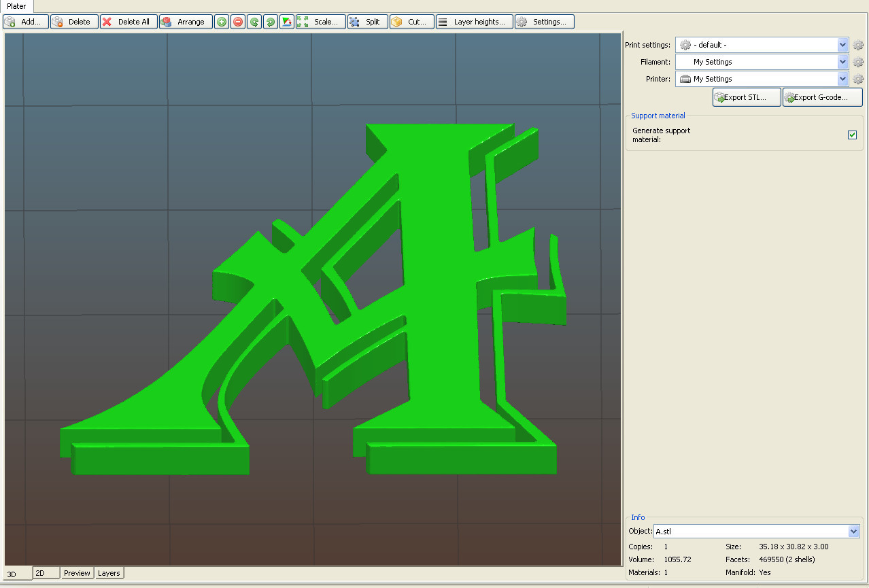Viewport: 869px width, 588px height.
Task: Open the Layer heights editor
Action: [474, 21]
